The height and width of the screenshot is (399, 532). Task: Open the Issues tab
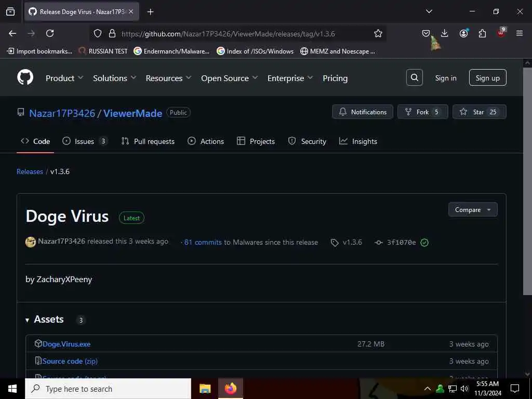click(x=85, y=141)
